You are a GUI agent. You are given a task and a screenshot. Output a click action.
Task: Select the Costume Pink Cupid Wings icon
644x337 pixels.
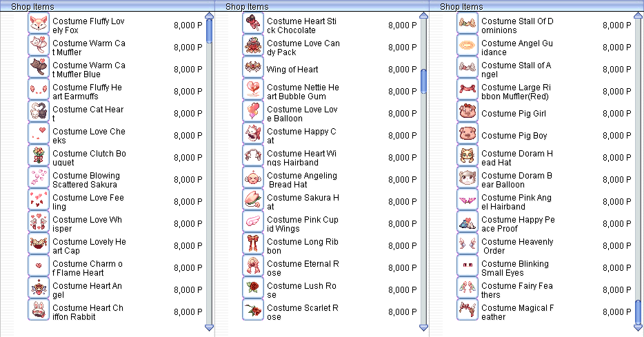[253, 222]
